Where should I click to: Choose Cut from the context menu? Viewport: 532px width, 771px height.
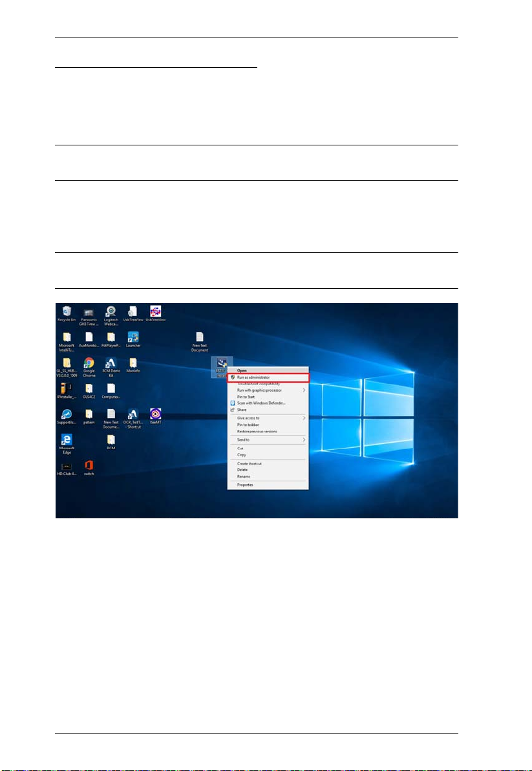268,449
